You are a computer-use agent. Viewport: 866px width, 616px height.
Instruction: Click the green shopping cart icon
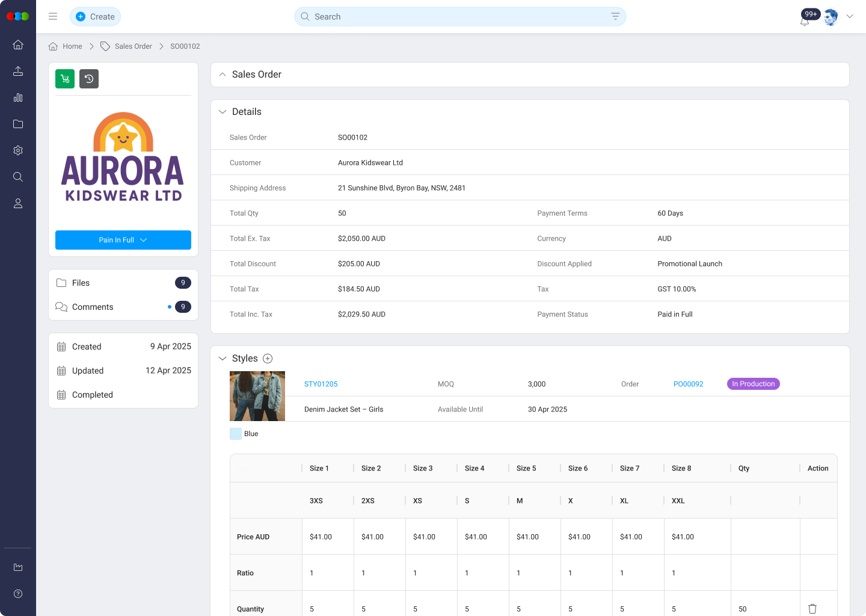tap(64, 78)
